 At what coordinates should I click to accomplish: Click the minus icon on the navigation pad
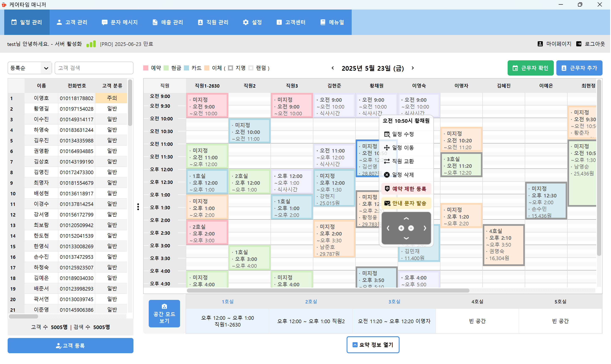pyautogui.click(x=411, y=228)
